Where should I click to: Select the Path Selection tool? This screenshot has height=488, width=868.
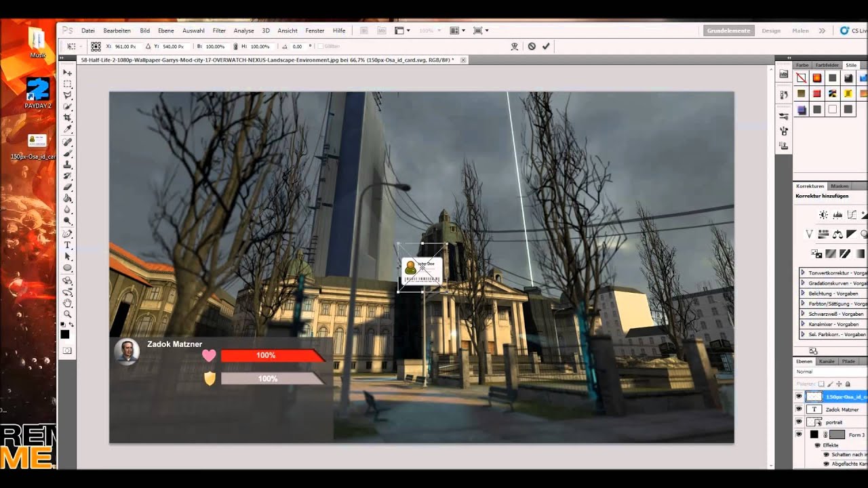pos(67,257)
